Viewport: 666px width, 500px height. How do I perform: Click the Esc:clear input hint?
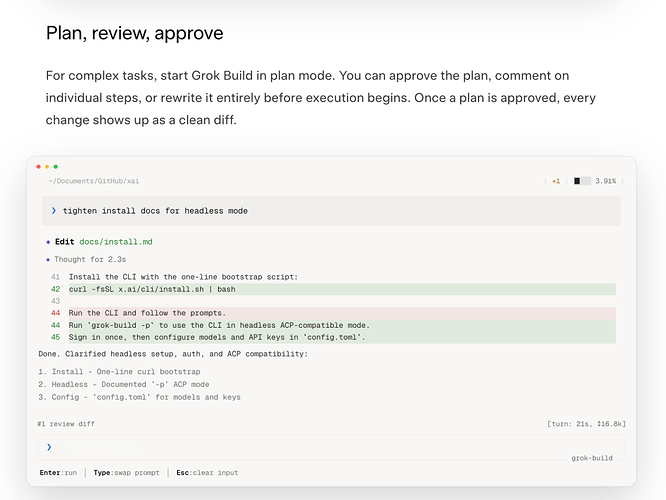click(207, 473)
